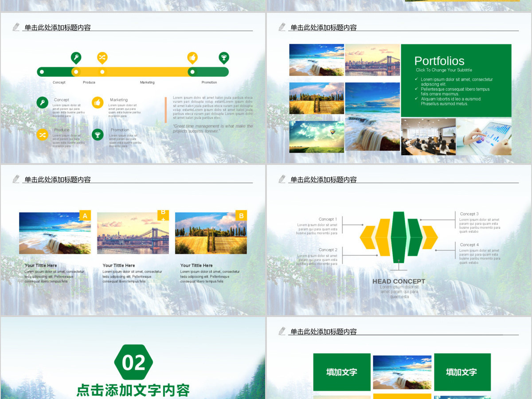
Task: Open the tablet chart photo in Portfolios slide
Action: (484, 137)
